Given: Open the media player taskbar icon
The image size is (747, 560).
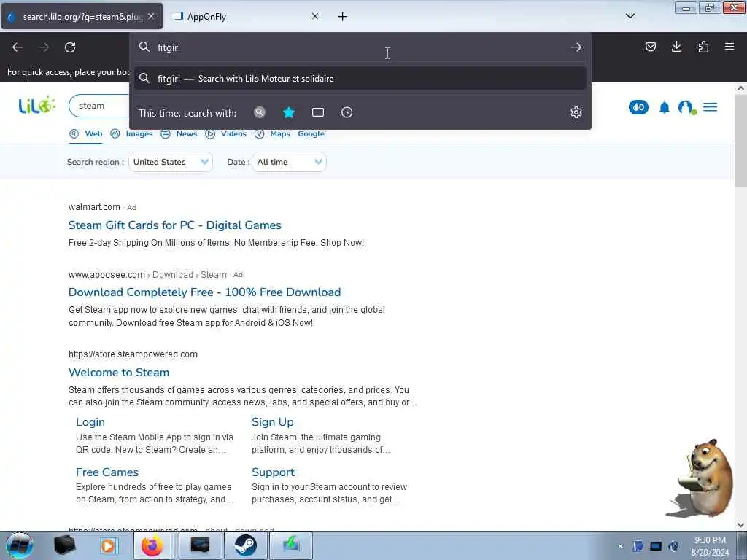Looking at the screenshot, I should pyautogui.click(x=108, y=545).
